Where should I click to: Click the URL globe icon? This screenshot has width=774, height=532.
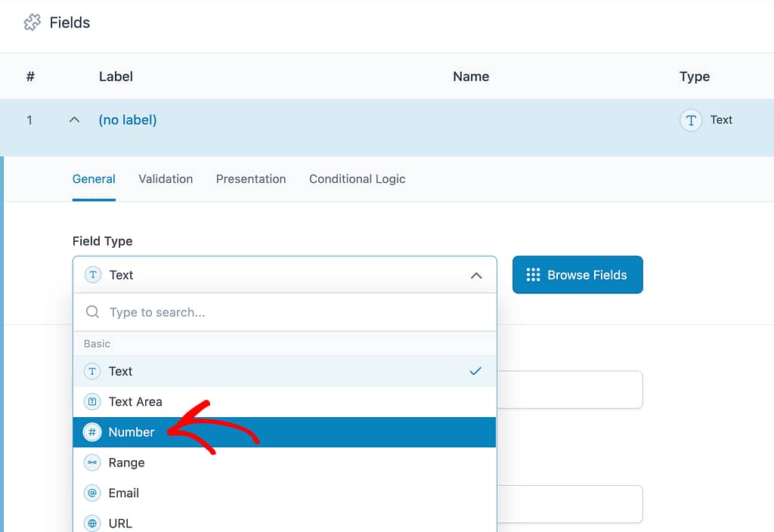(x=92, y=523)
